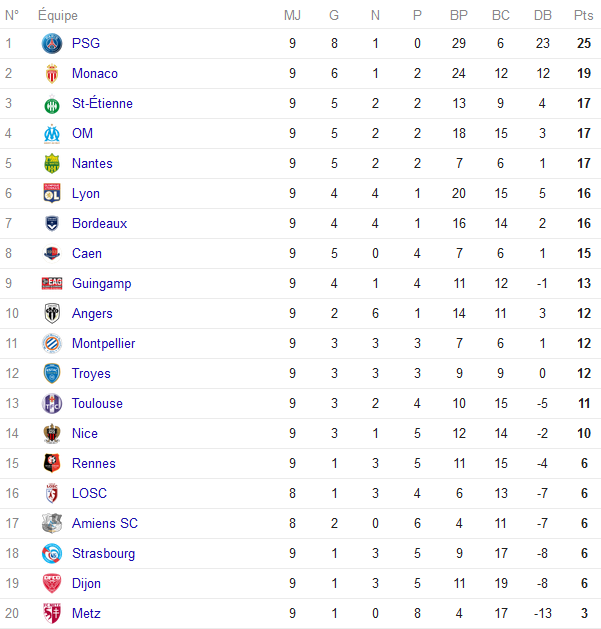Image resolution: width=601 pixels, height=629 pixels.
Task: Click the Lyon club crest icon
Action: (x=52, y=194)
